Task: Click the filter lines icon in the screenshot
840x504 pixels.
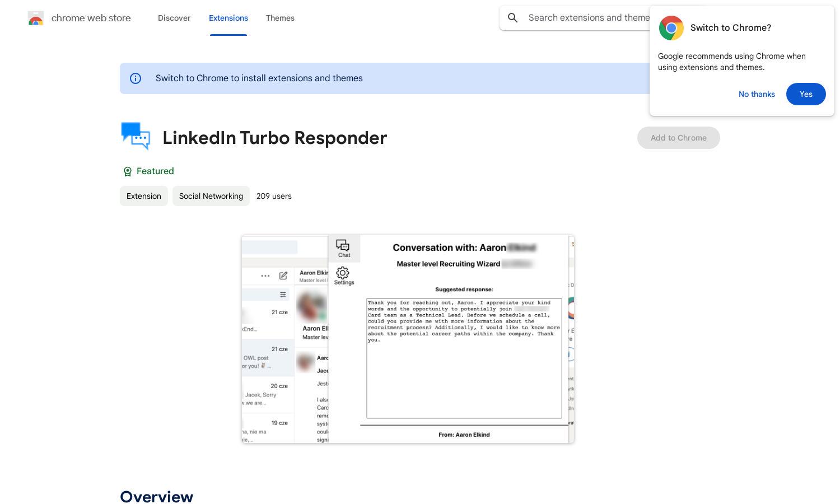Action: point(283,295)
